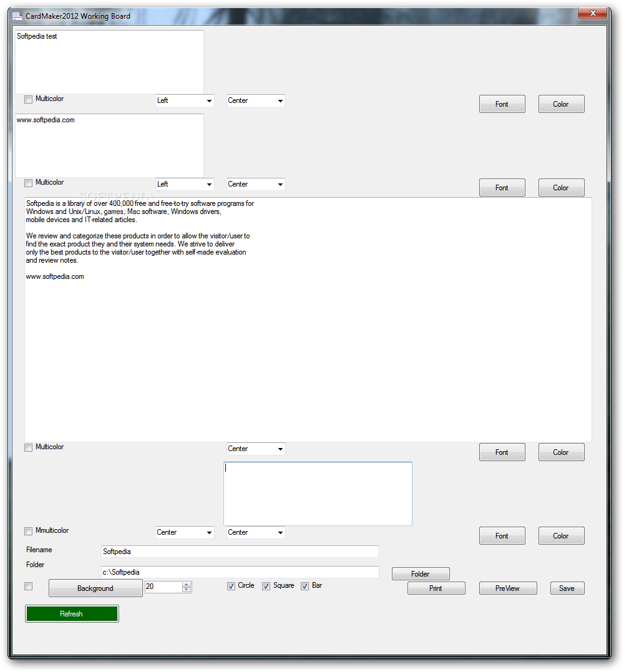
Task: Open first Center dropdown next to Mmulticolor
Action: point(185,532)
